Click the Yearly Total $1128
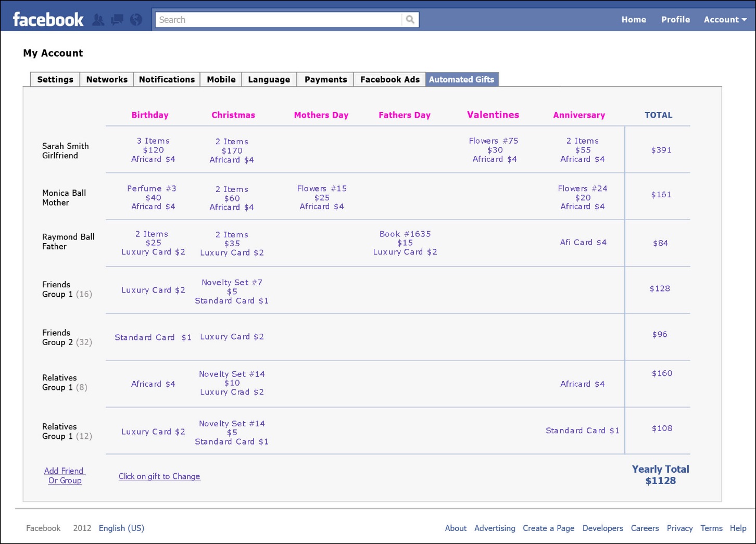 click(x=661, y=475)
